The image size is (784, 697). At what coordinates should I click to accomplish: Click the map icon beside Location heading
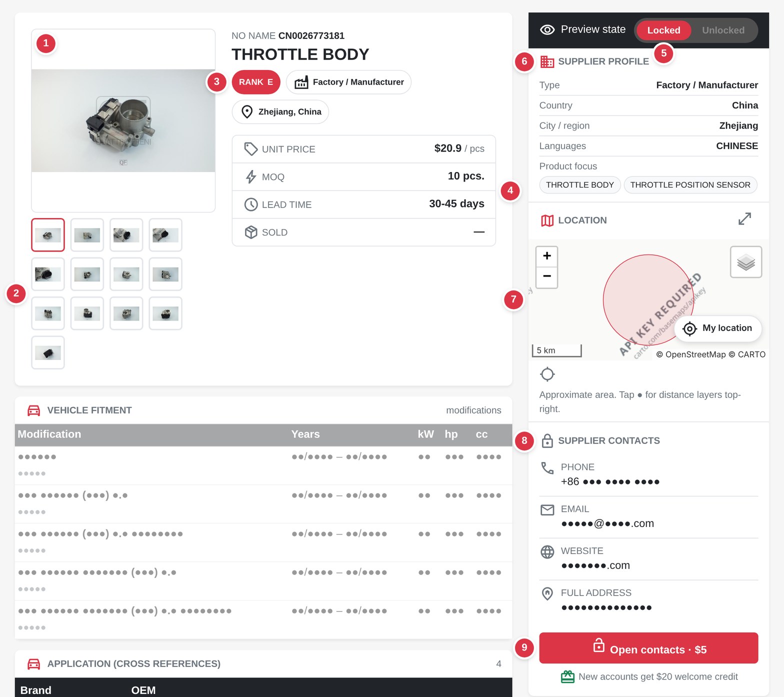click(547, 220)
